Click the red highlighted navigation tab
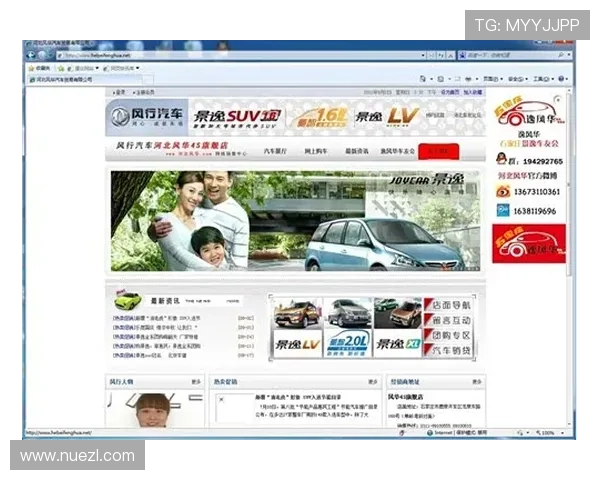The image size is (600, 480). [x=439, y=151]
